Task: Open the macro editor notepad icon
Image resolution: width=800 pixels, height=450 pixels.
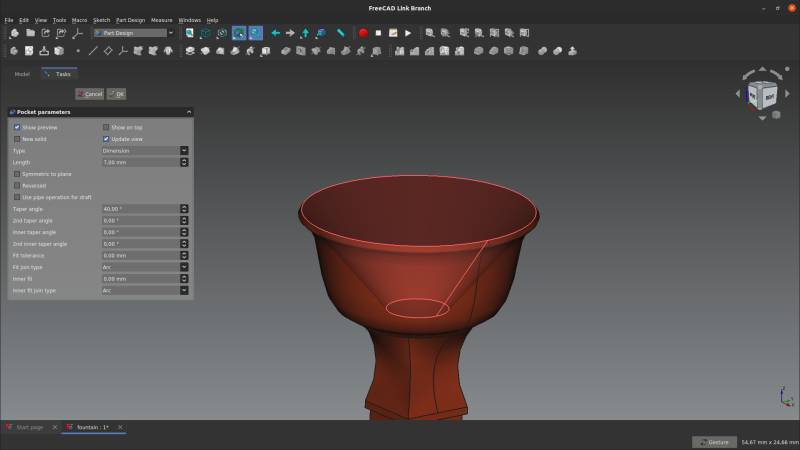Action: pyautogui.click(x=393, y=33)
